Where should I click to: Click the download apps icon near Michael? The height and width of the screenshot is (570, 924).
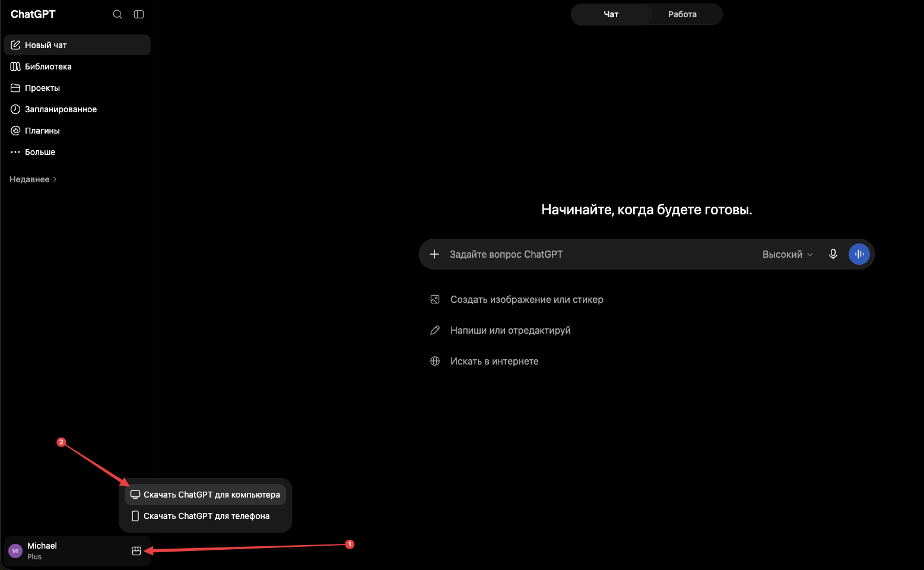click(x=136, y=551)
